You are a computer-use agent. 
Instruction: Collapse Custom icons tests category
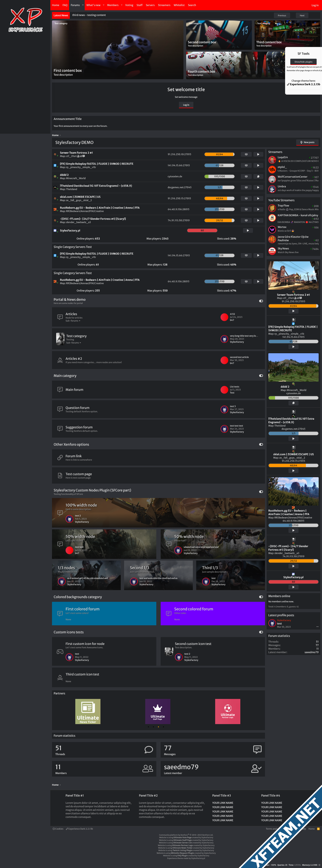point(261,632)
